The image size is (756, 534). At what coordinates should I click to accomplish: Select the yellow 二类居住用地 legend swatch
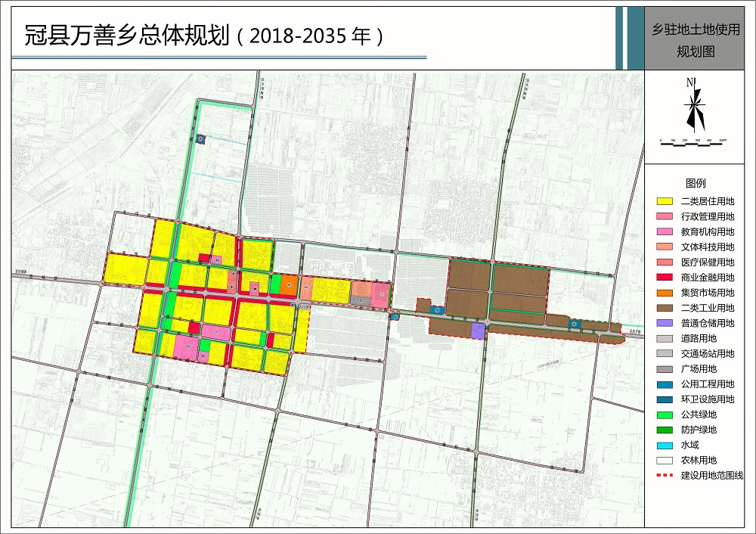tap(665, 201)
